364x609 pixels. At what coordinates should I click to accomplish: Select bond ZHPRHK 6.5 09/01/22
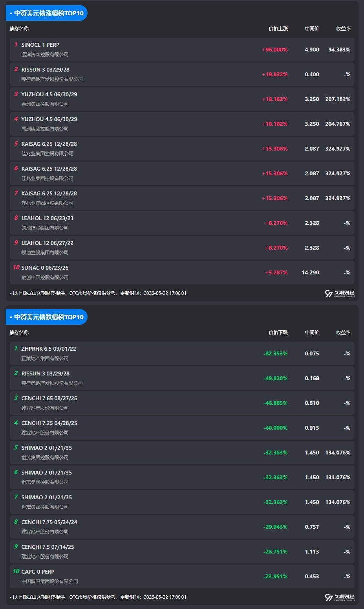49,349
